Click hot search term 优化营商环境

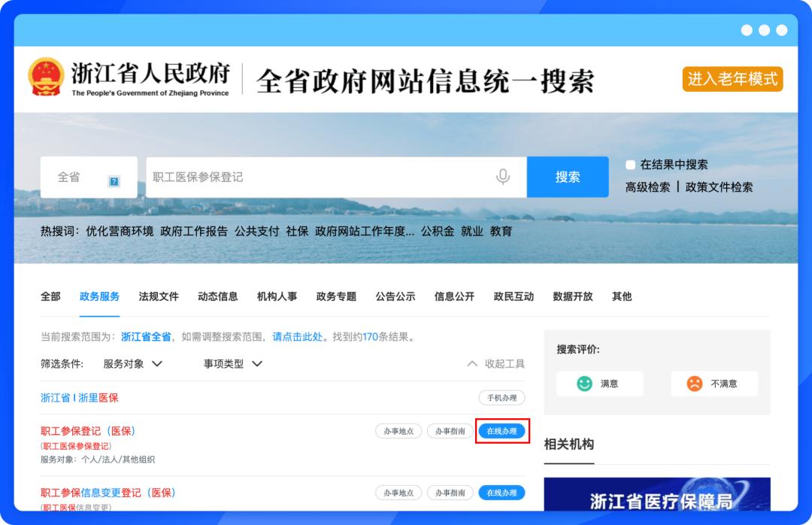click(x=120, y=231)
